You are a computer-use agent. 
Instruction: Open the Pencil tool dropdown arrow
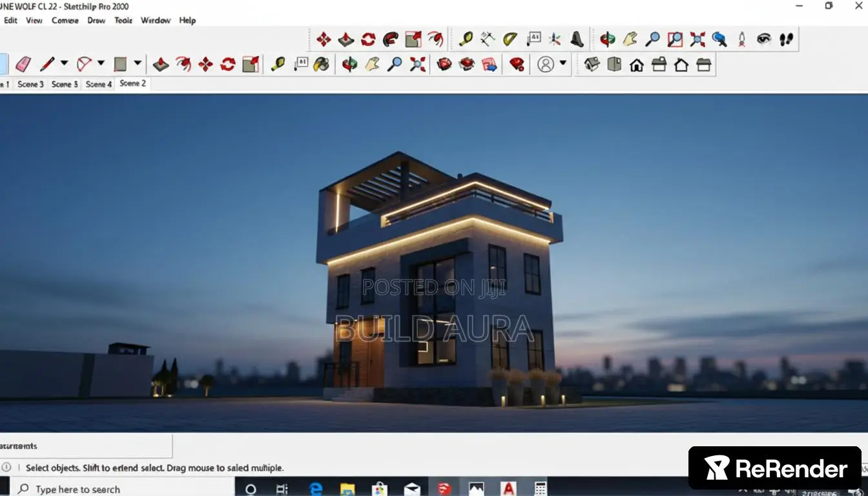pyautogui.click(x=64, y=63)
